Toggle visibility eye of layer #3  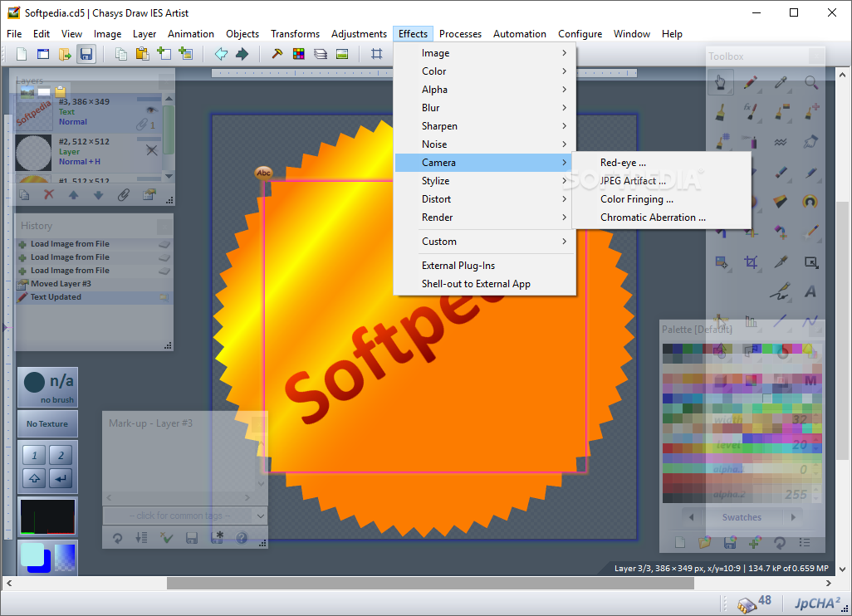point(152,110)
